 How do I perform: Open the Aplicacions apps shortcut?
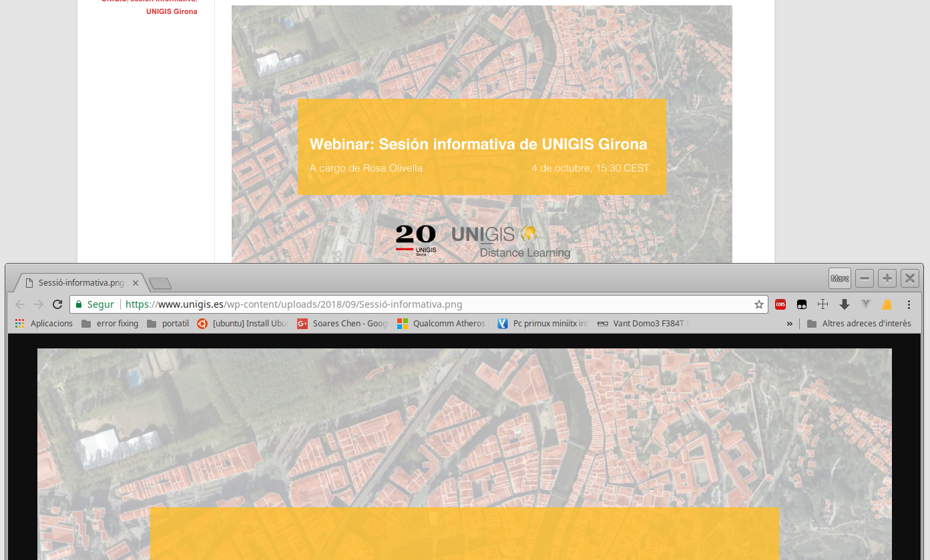(43, 324)
